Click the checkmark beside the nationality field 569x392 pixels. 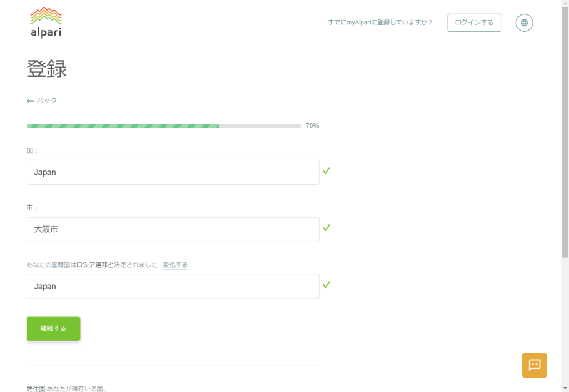326,285
